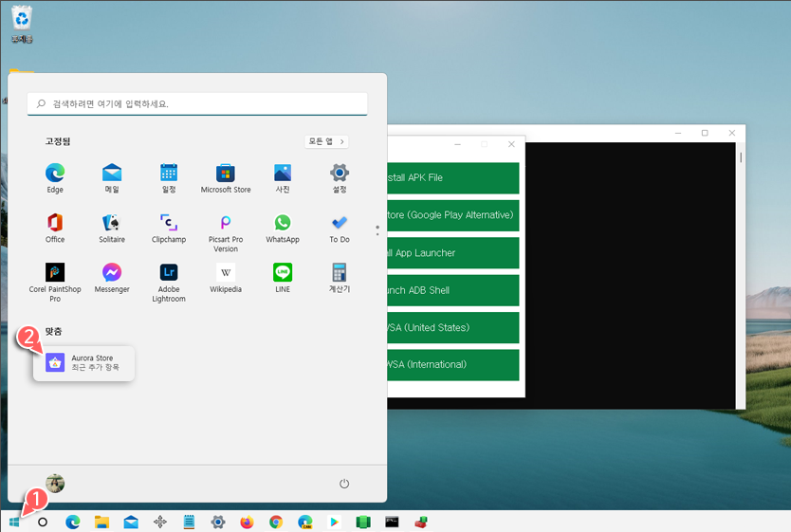Select WSA (United States) button
791x532 pixels.
click(453, 327)
